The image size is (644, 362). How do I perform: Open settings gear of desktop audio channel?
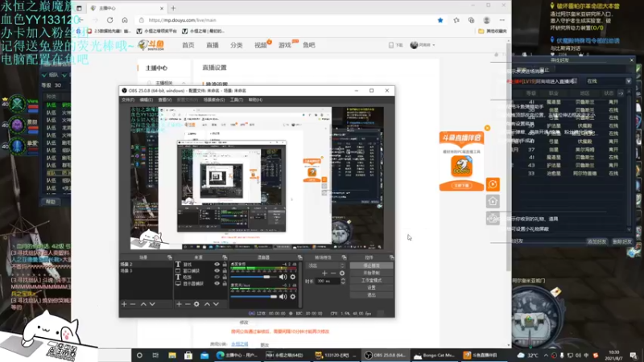click(x=293, y=277)
